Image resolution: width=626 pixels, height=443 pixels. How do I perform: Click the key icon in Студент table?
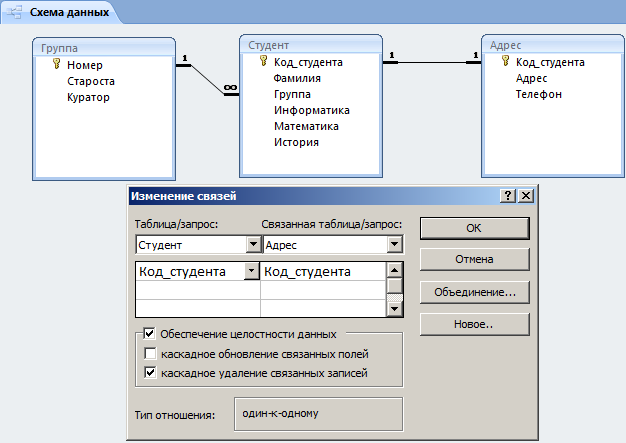click(263, 61)
